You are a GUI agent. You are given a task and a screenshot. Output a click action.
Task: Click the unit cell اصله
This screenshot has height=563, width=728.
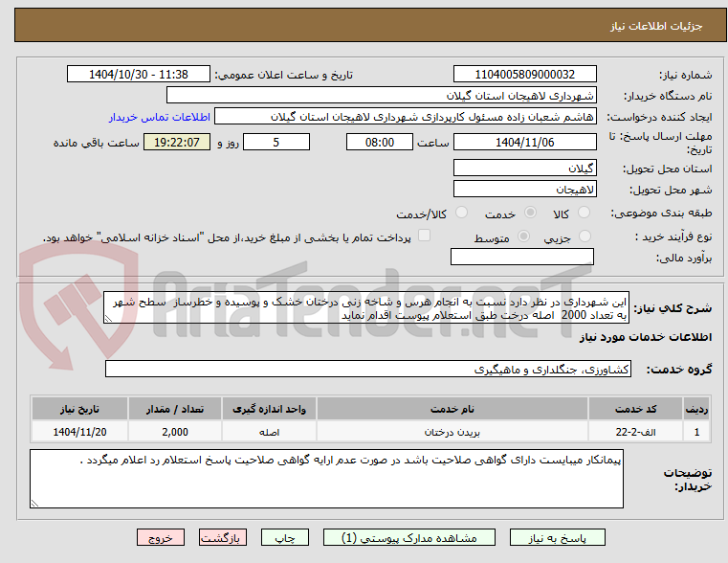coord(269,432)
